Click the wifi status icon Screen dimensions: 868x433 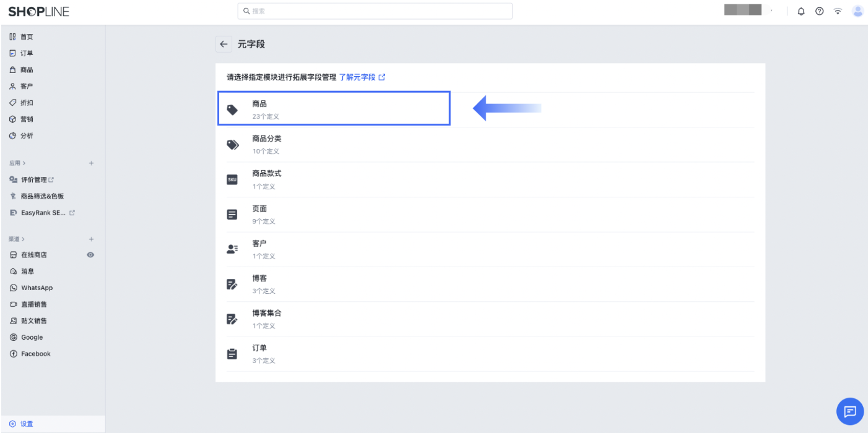coord(838,11)
